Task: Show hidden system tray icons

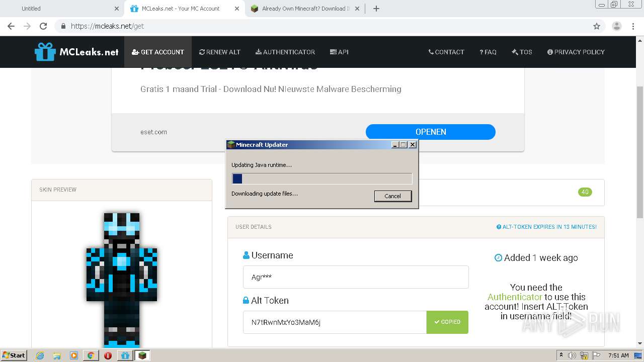Action: click(x=561, y=355)
